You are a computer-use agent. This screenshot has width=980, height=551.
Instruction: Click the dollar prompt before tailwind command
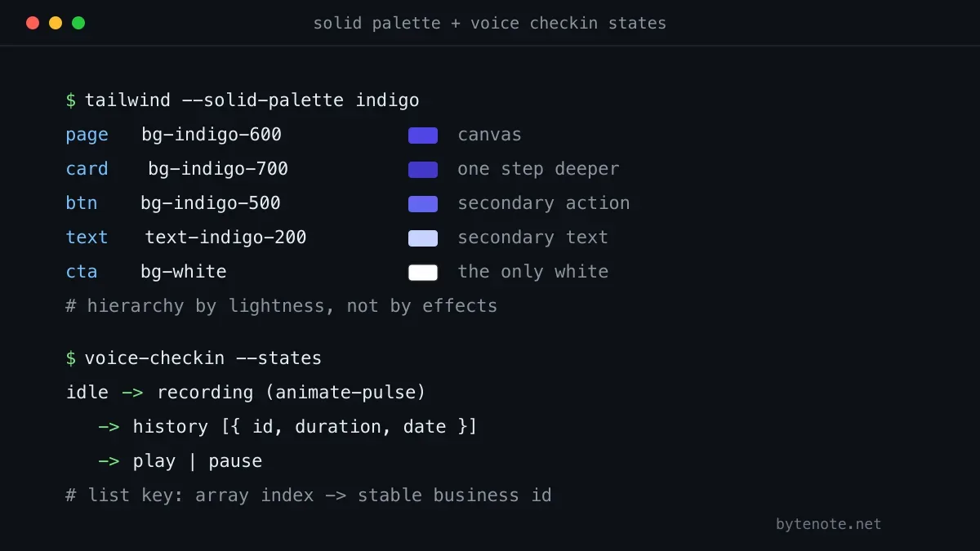click(71, 100)
